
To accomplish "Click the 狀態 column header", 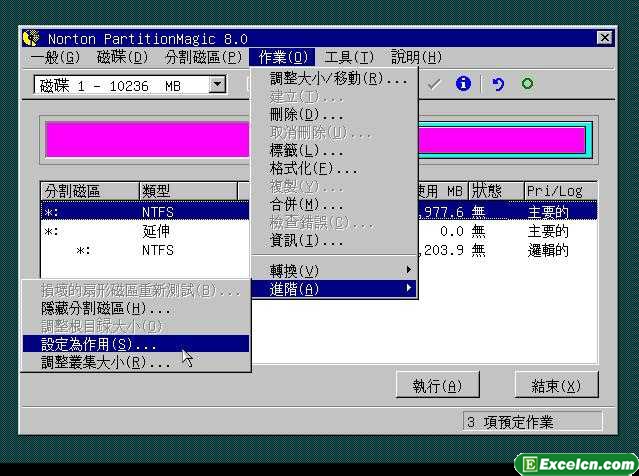I will coord(496,191).
